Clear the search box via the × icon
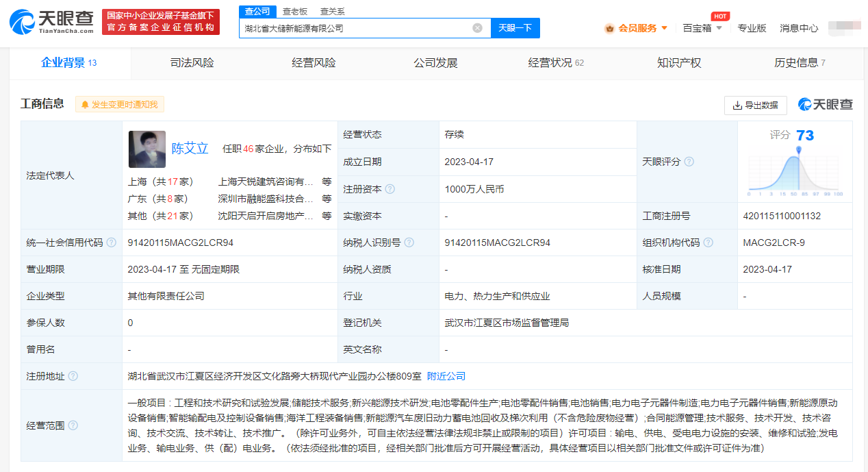Viewport: 868px width, 472px height. point(477,27)
